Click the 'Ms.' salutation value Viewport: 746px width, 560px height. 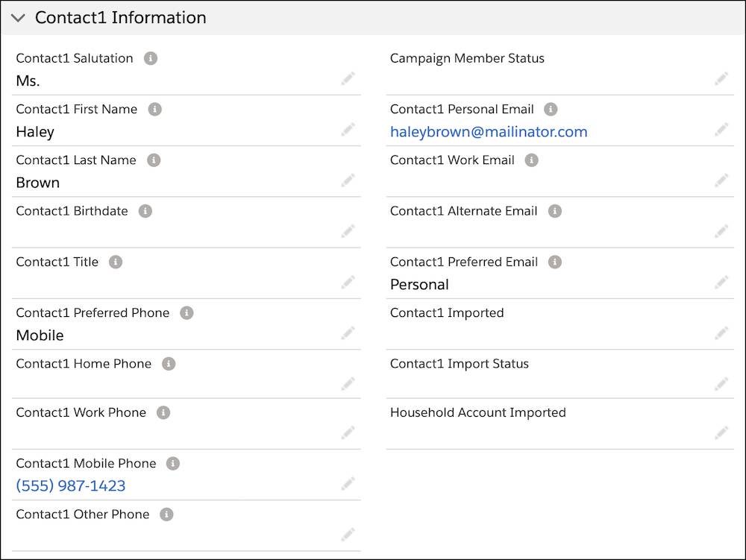click(x=28, y=81)
